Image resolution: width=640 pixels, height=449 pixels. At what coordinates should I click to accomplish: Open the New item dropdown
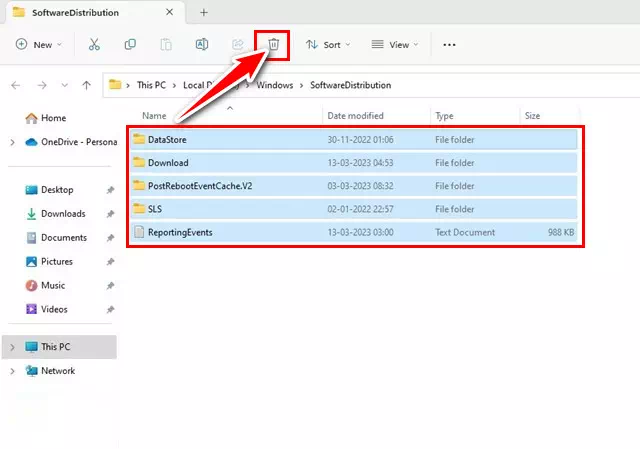tap(39, 44)
